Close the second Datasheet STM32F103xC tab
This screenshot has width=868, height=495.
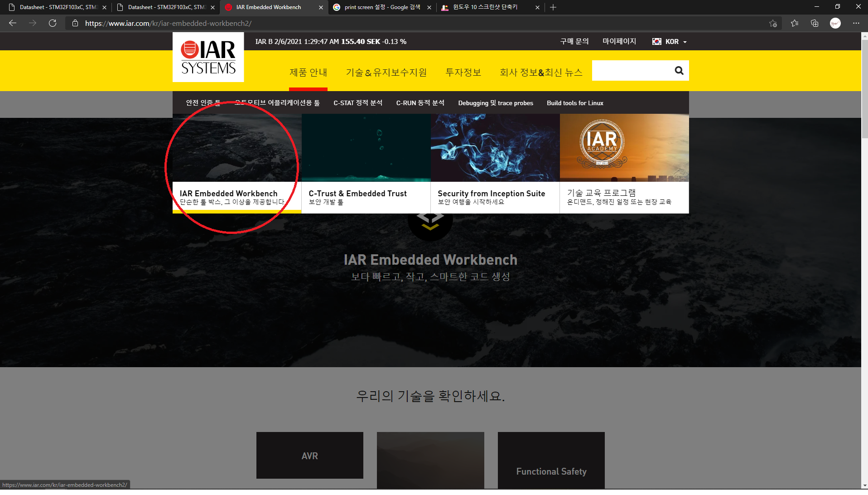click(x=212, y=7)
